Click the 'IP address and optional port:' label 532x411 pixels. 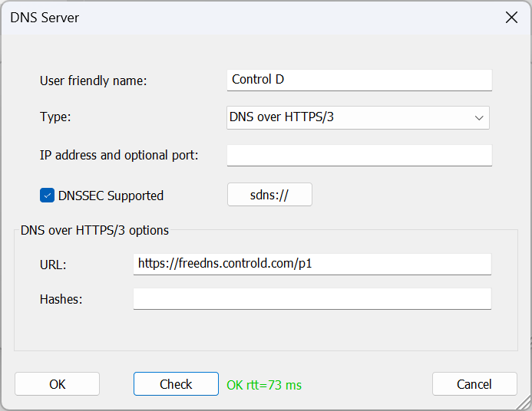coord(119,155)
